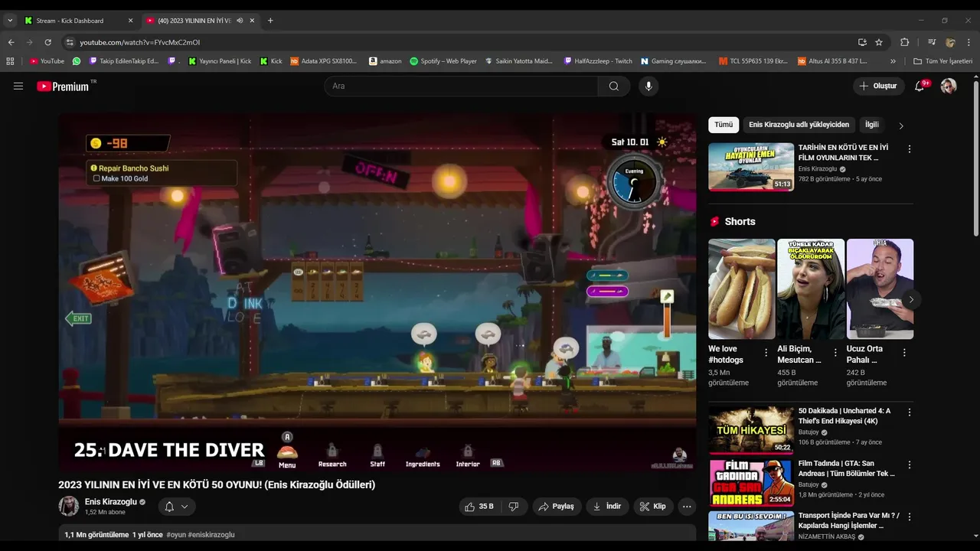Select the Tümü filter chip
This screenshot has width=980, height=551.
click(x=724, y=125)
